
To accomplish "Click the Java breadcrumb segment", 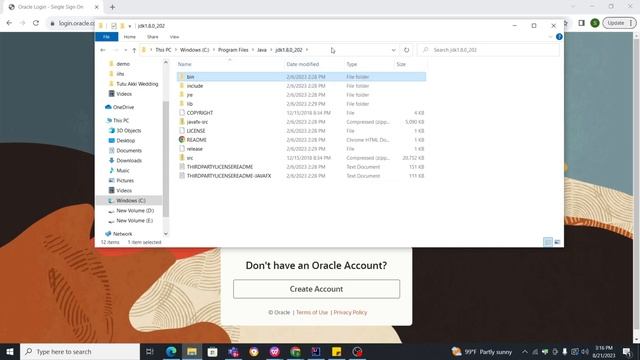I will 262,50.
